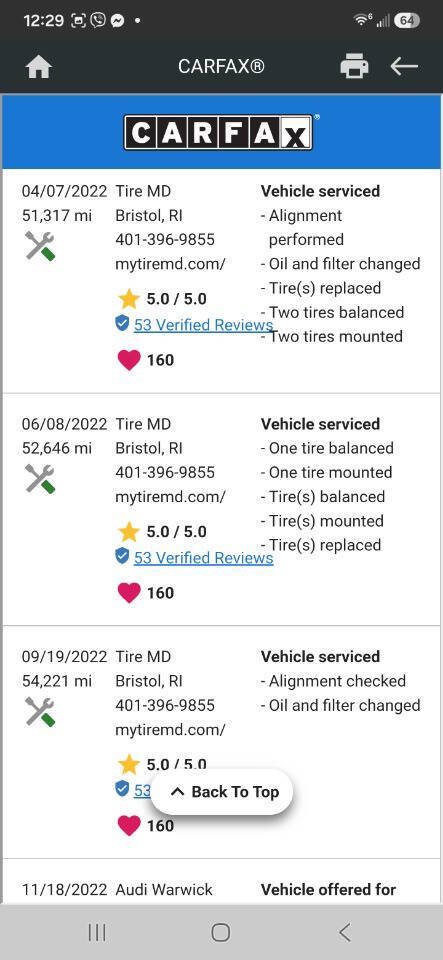Screen dimensions: 443x960
Task: Open 53 Verified Reviews for 06/08/2022 service
Action: (x=203, y=558)
